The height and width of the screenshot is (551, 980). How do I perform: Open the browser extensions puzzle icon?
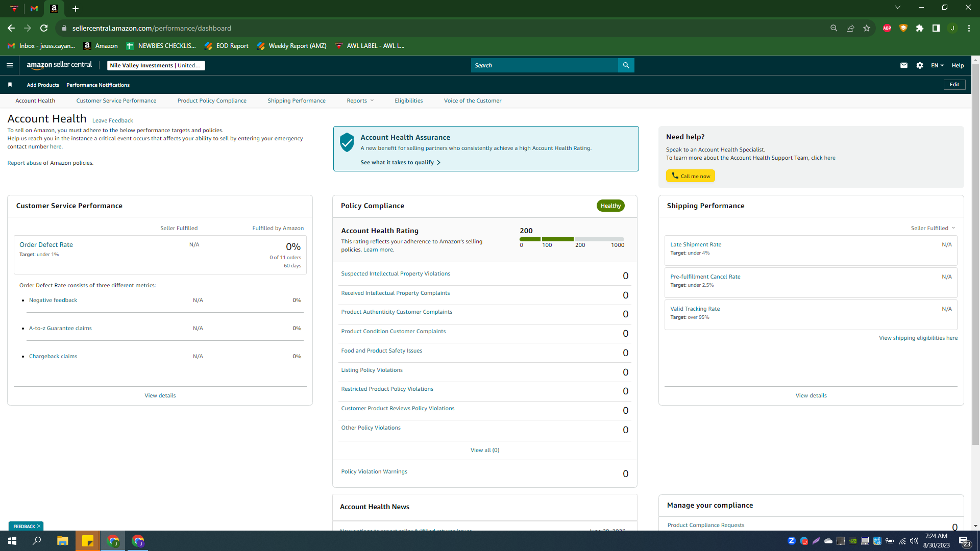[x=920, y=28]
